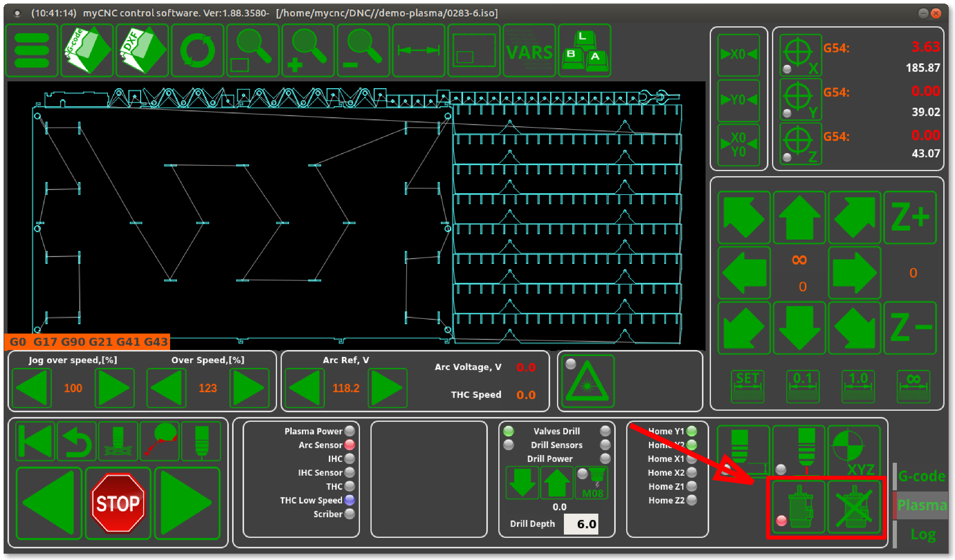The height and width of the screenshot is (560, 955).
Task: Click the Drill Depth input field
Action: (581, 524)
